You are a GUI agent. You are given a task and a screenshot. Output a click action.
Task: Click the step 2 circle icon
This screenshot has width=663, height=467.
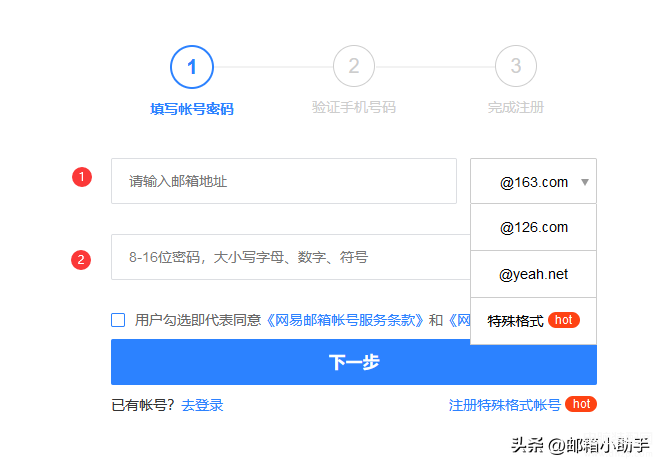[354, 67]
